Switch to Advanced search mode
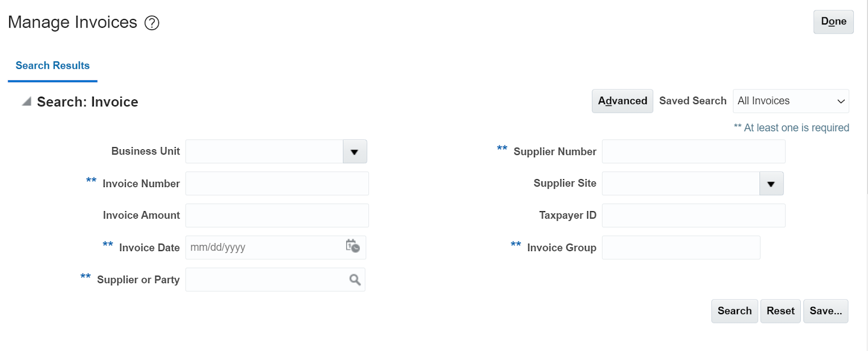 pyautogui.click(x=622, y=101)
